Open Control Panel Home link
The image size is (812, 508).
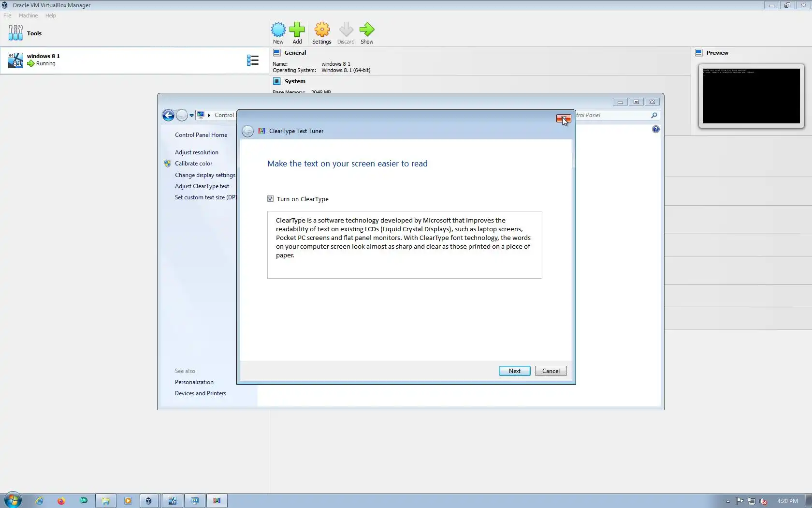click(x=201, y=135)
